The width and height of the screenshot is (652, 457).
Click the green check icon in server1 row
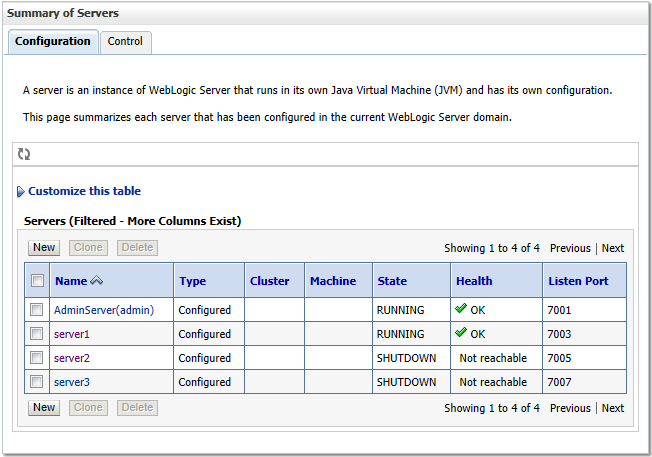pos(461,333)
